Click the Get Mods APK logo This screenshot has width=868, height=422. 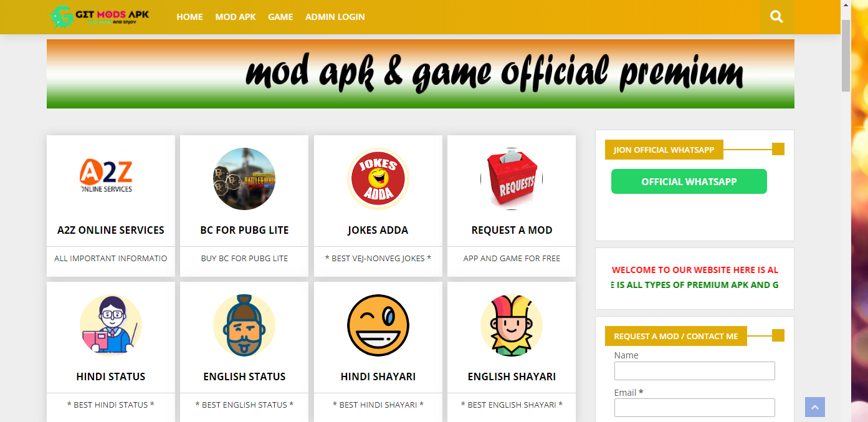[100, 16]
